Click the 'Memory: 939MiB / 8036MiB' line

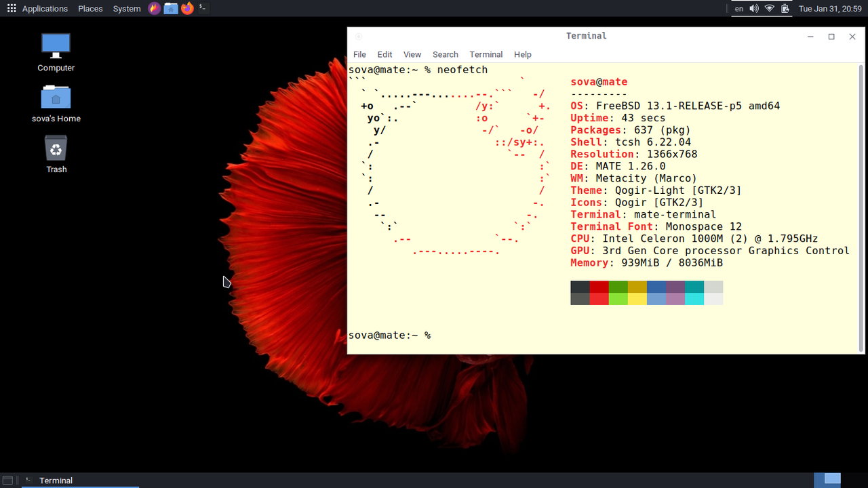646,263
